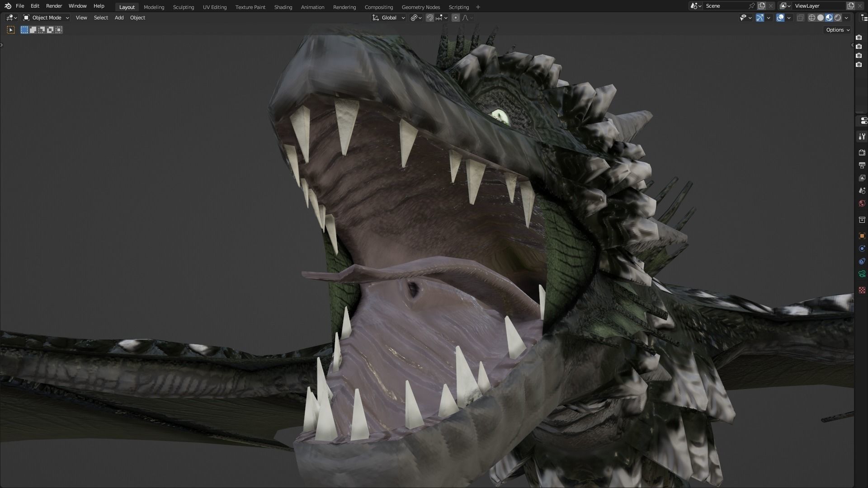Open the Blender logo application menu

coord(8,6)
